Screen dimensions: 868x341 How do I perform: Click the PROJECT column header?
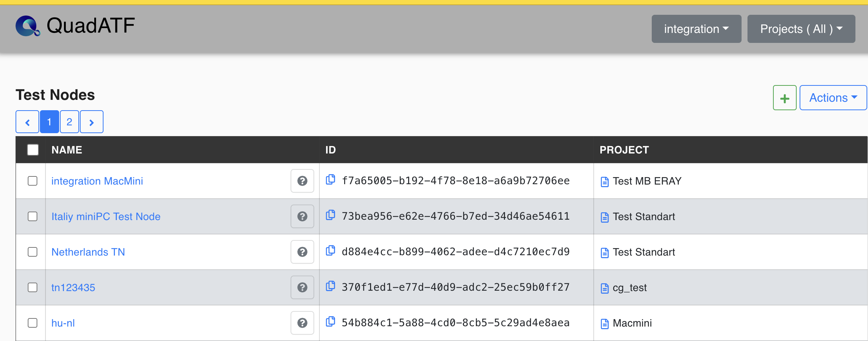(624, 150)
